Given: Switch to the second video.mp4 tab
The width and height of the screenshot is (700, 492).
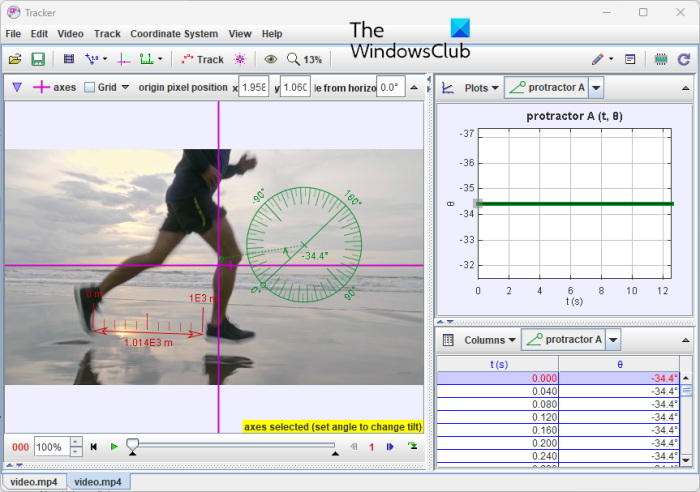Looking at the screenshot, I should click(97, 482).
